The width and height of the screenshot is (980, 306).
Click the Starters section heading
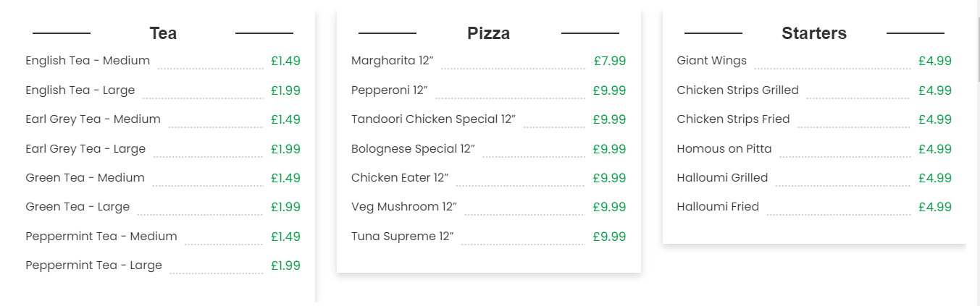[x=814, y=33]
